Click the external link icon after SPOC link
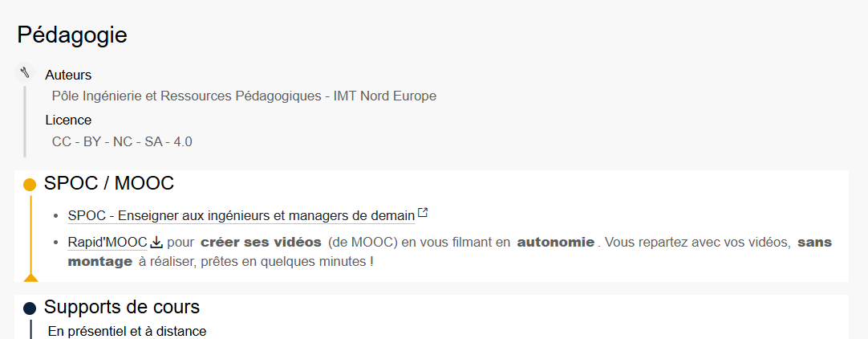 [423, 214]
